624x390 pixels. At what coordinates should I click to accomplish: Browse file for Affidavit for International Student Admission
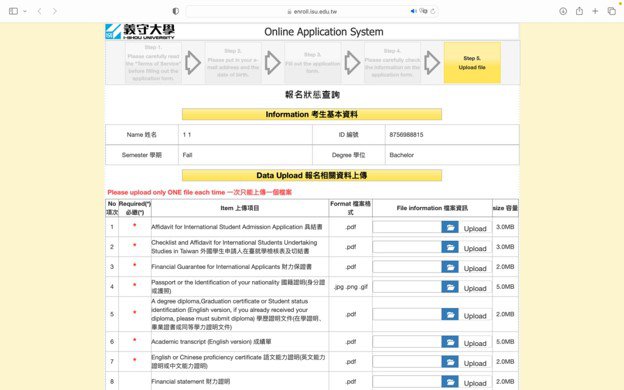pyautogui.click(x=450, y=227)
